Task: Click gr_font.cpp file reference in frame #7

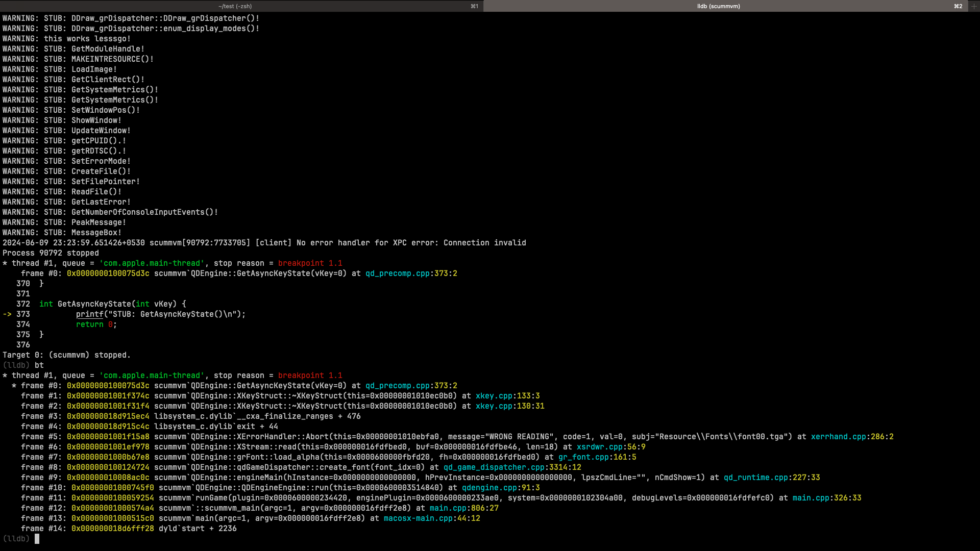Action: click(583, 457)
